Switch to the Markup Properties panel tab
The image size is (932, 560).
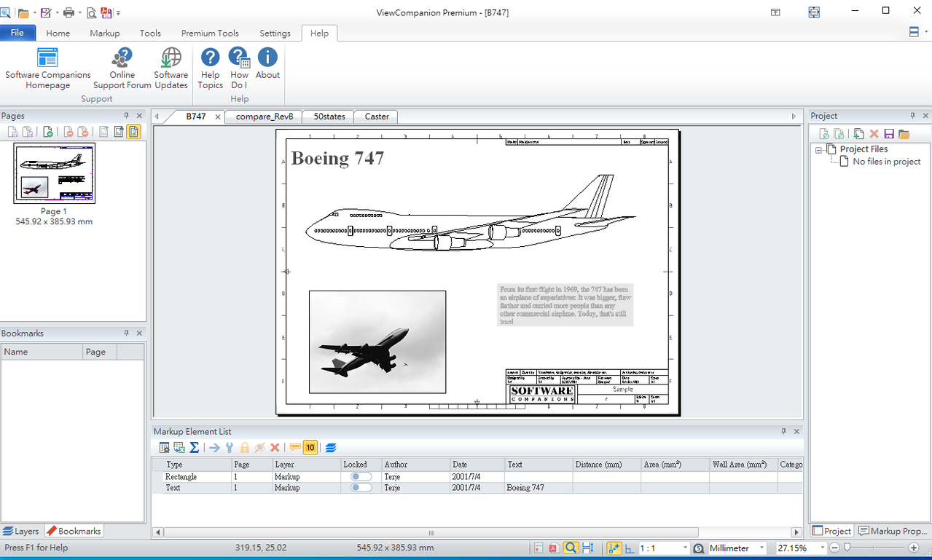[x=893, y=531]
